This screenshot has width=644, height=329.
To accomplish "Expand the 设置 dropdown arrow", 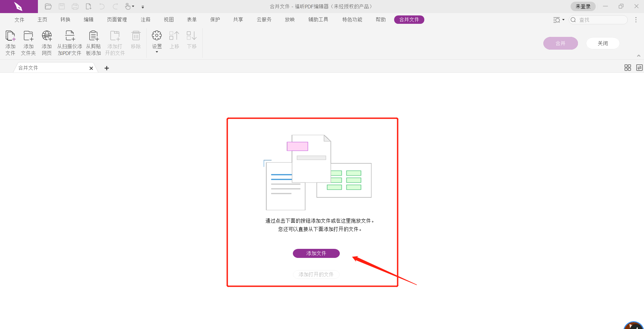I will [x=157, y=52].
